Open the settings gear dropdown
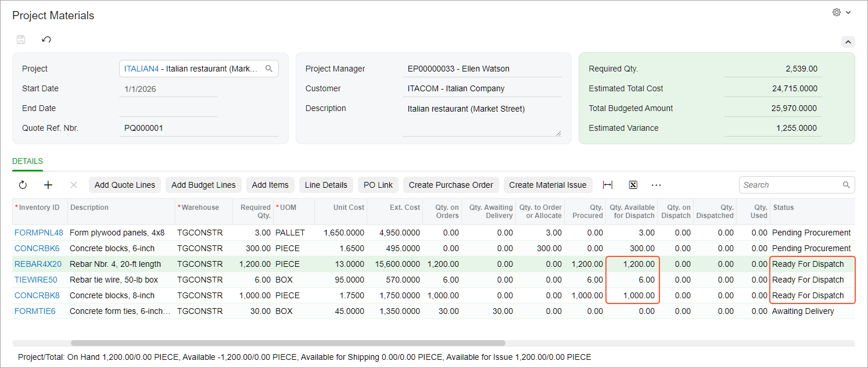This screenshot has height=368, width=868. click(x=841, y=12)
